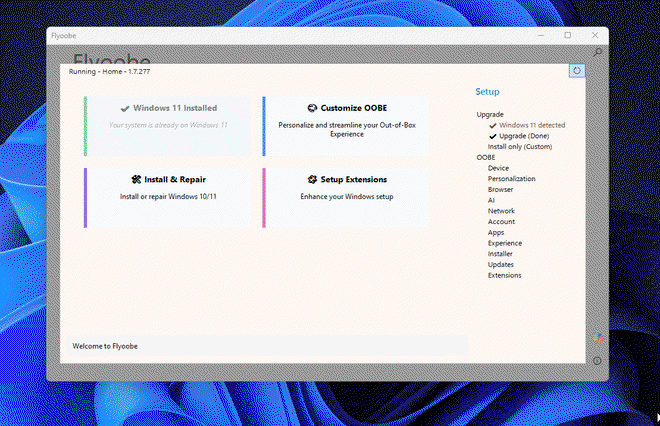Go to the Experience step

pos(505,243)
